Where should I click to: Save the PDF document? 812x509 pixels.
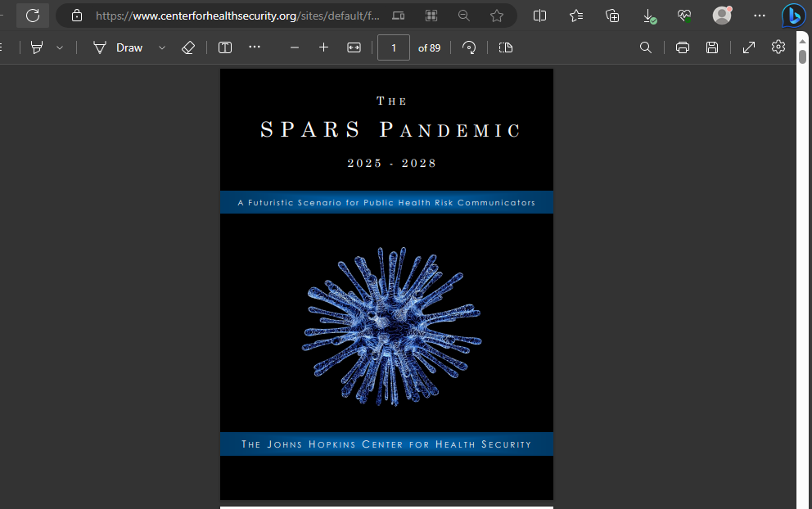712,47
